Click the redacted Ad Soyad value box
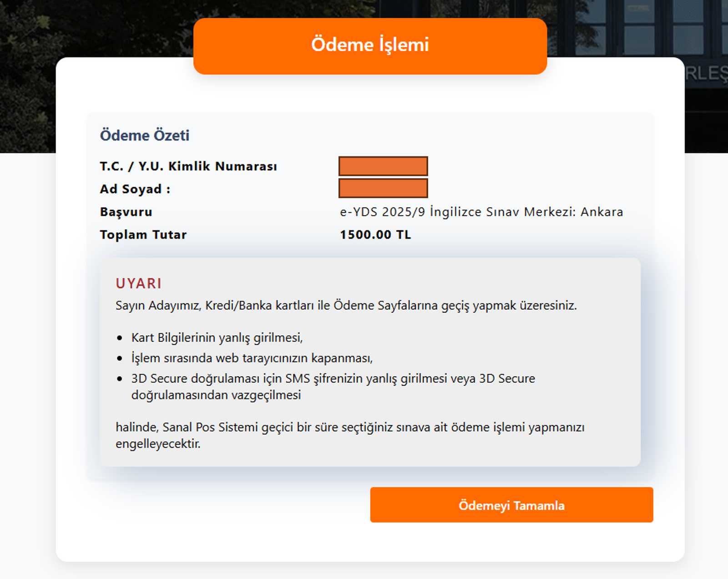Screen dimensions: 728x579 pos(383,188)
